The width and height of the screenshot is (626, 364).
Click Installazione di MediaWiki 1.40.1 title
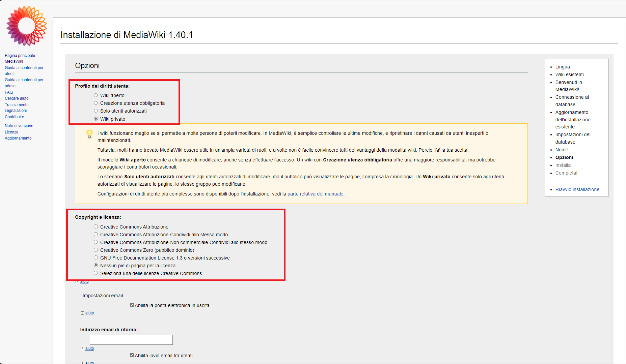coord(127,35)
